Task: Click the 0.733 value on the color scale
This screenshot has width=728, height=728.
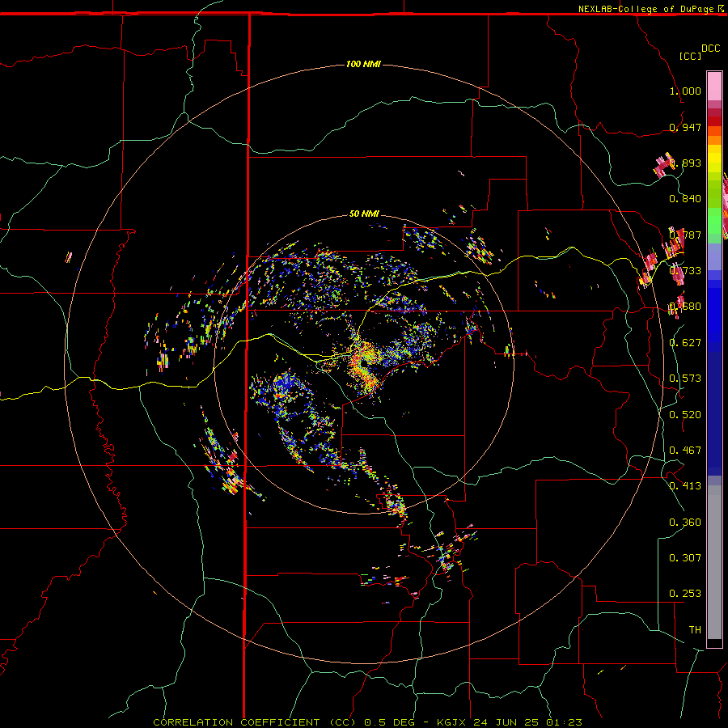Action: coord(685,271)
